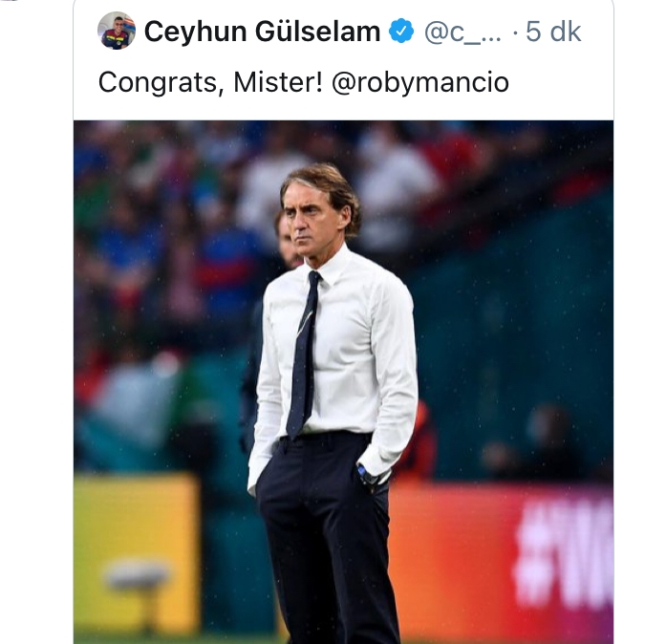Click the white header area of the tweet card
The height and width of the screenshot is (644, 645).
click(343, 59)
